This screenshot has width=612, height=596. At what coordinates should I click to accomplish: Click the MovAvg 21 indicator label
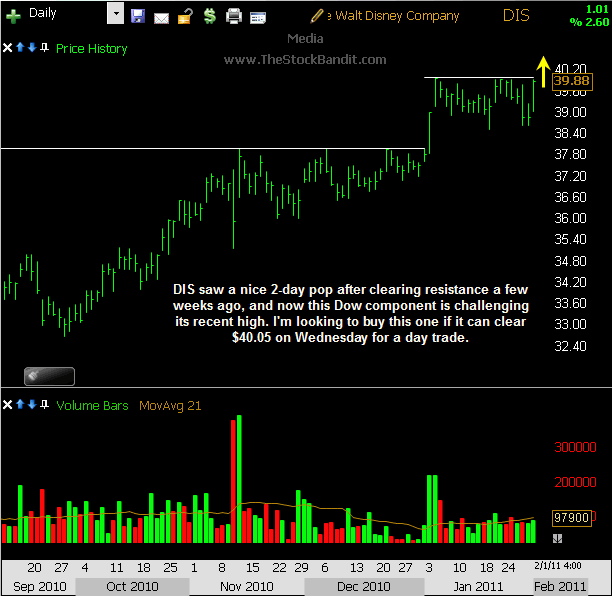[x=173, y=405]
